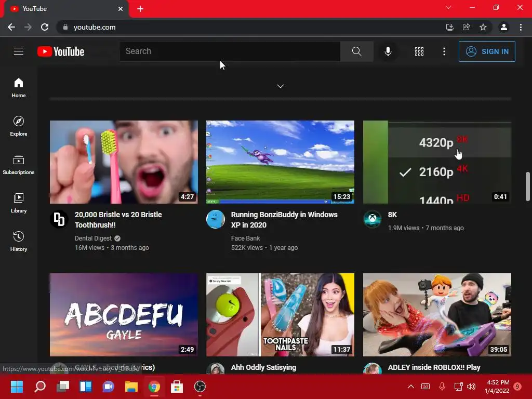This screenshot has height=399, width=532.
Task: Go to Home in sidebar
Action: pos(19,87)
